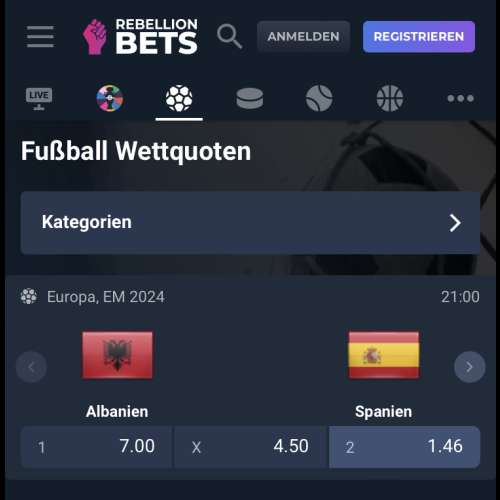Open the search magnifier

pos(229,36)
